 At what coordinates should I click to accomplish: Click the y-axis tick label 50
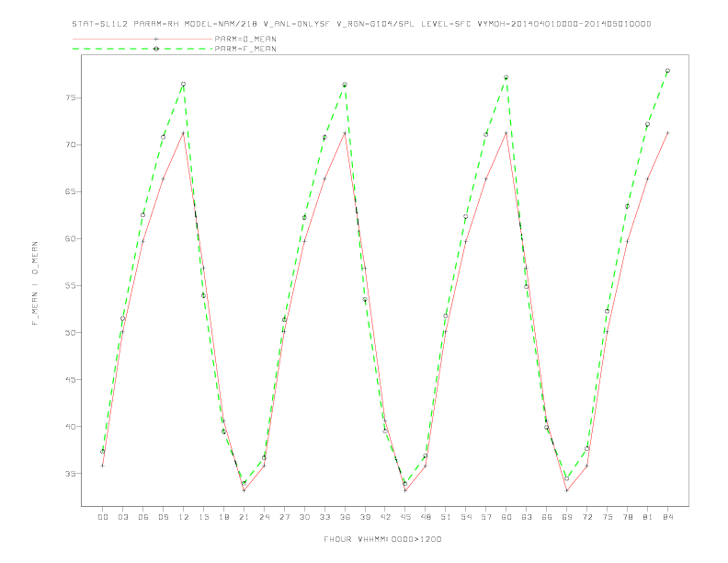tap(71, 333)
